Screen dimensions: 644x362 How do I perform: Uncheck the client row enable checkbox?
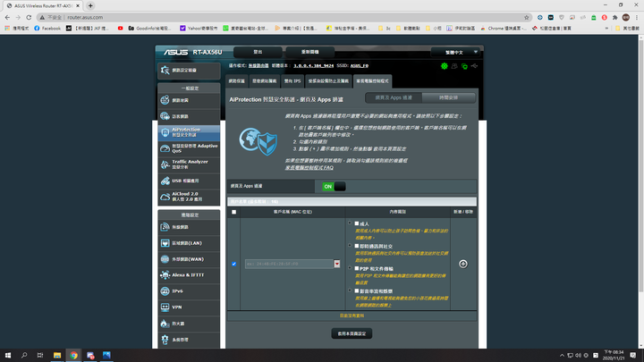click(x=233, y=264)
